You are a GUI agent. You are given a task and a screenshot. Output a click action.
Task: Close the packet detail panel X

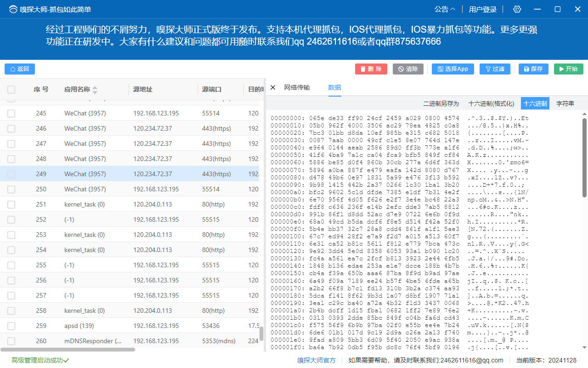click(x=273, y=87)
